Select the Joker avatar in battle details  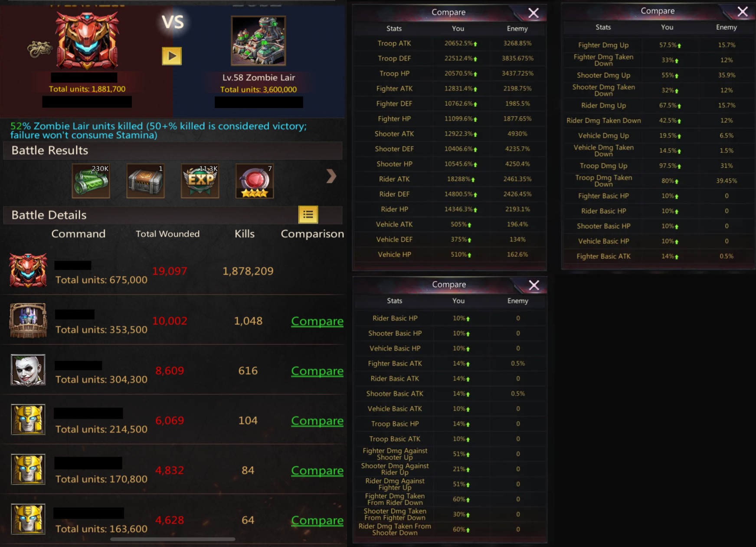[x=28, y=370]
